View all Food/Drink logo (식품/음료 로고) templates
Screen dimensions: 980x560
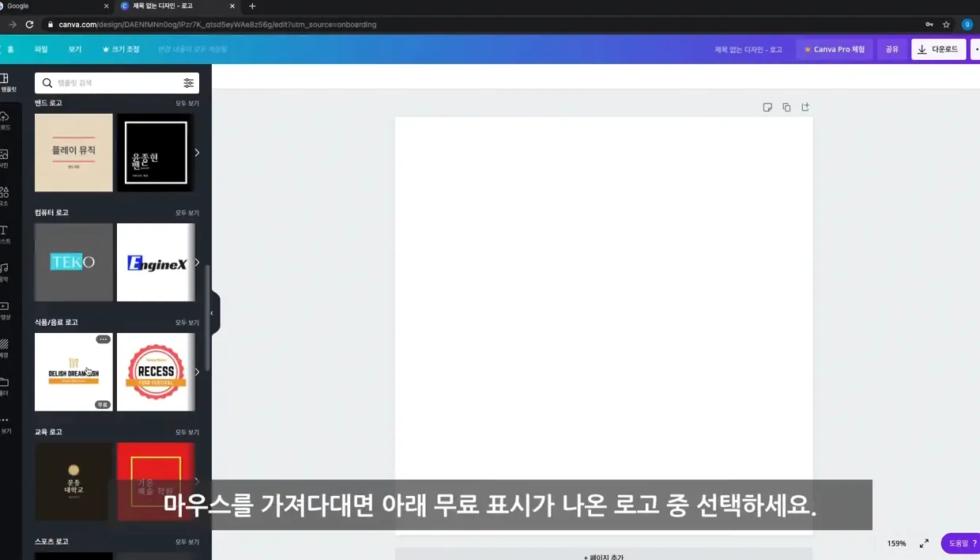click(187, 323)
